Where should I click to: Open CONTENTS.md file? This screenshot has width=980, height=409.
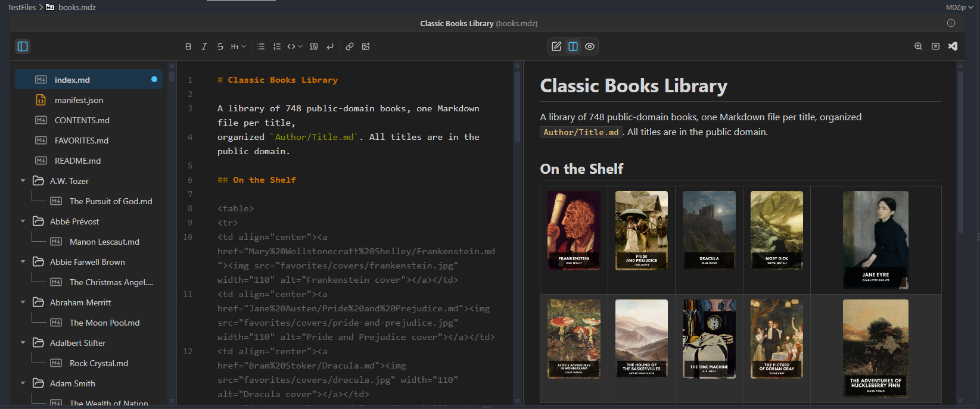89,120
